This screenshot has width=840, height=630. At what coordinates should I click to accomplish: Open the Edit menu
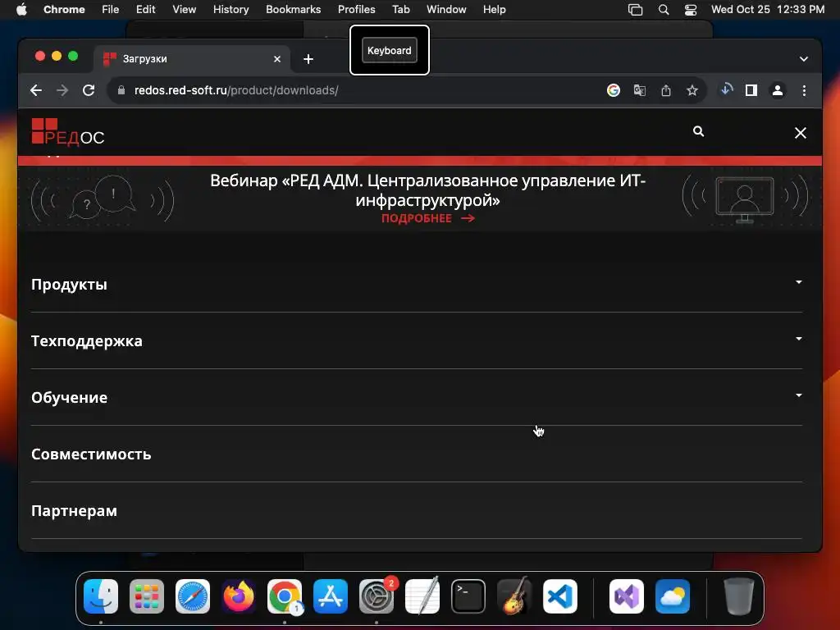coord(145,10)
